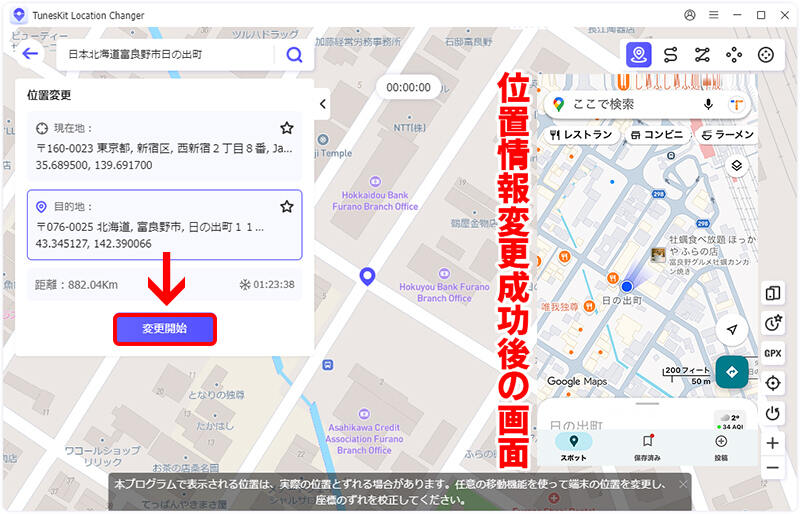Click the 変更開始 button
Screen dimensions: 800x514
coord(165,329)
